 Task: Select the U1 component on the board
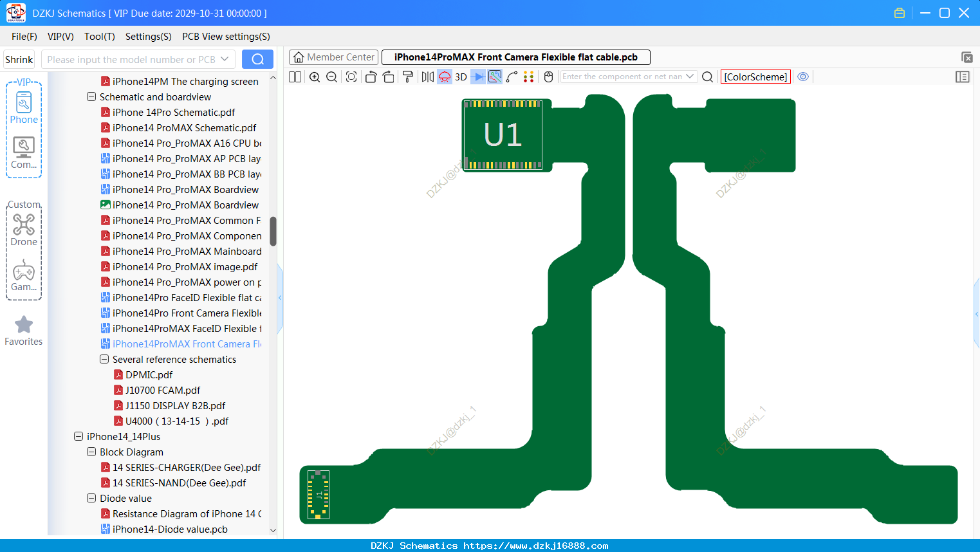point(503,134)
